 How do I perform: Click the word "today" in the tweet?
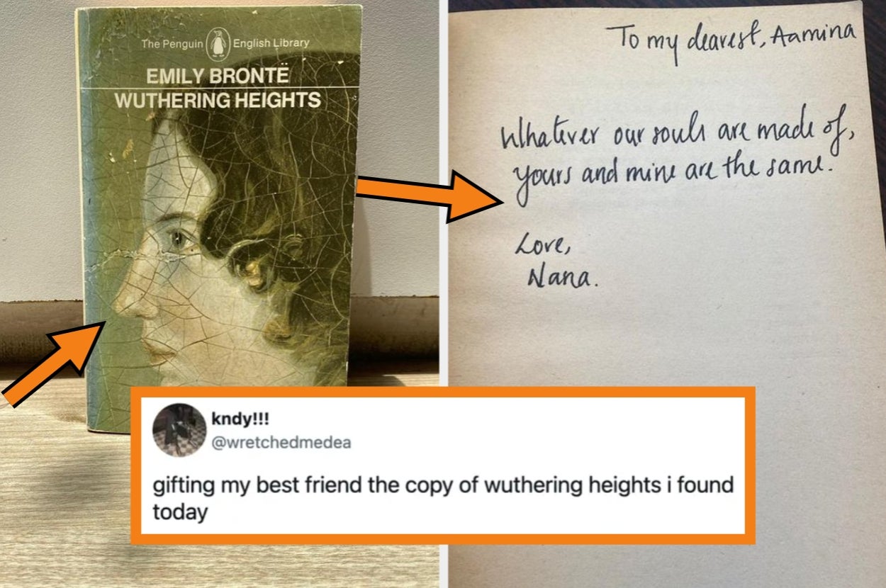coord(180,512)
